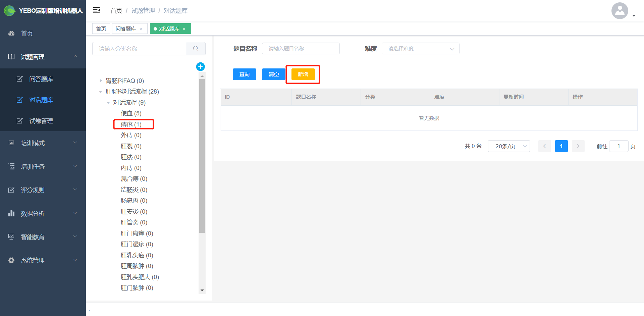This screenshot has width=644, height=316.
Task: Click the 试题管理 book icon
Action: (x=11, y=57)
